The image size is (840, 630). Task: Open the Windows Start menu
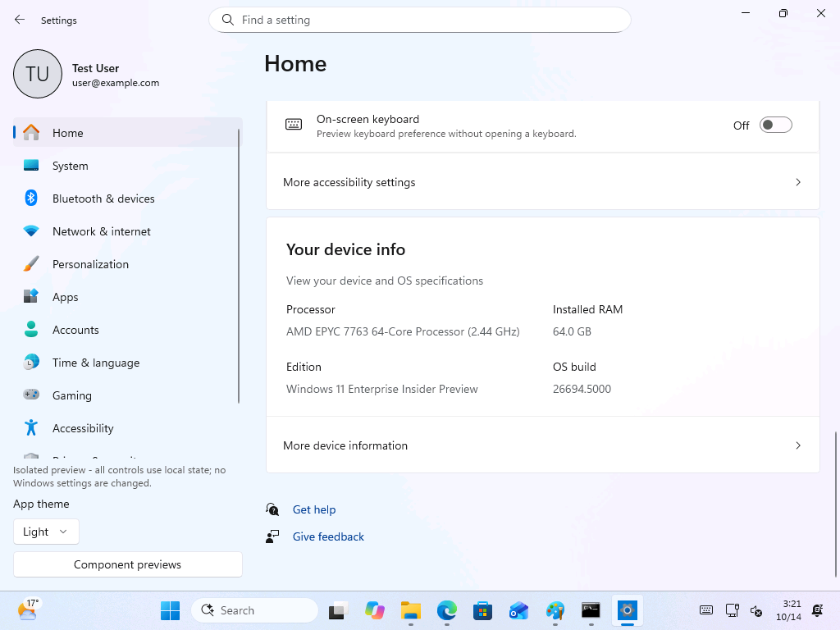tap(171, 610)
